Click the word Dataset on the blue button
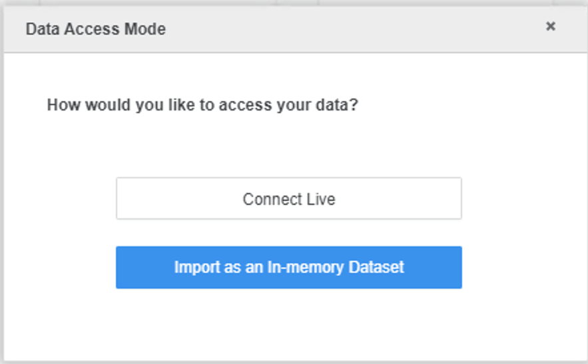The width and height of the screenshot is (588, 364). click(376, 268)
